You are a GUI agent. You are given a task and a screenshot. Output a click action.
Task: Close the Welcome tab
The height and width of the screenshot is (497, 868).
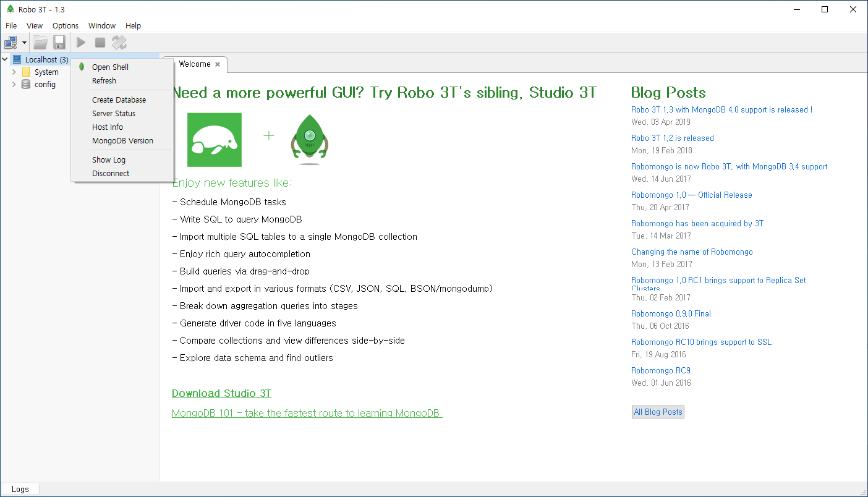pyautogui.click(x=218, y=64)
